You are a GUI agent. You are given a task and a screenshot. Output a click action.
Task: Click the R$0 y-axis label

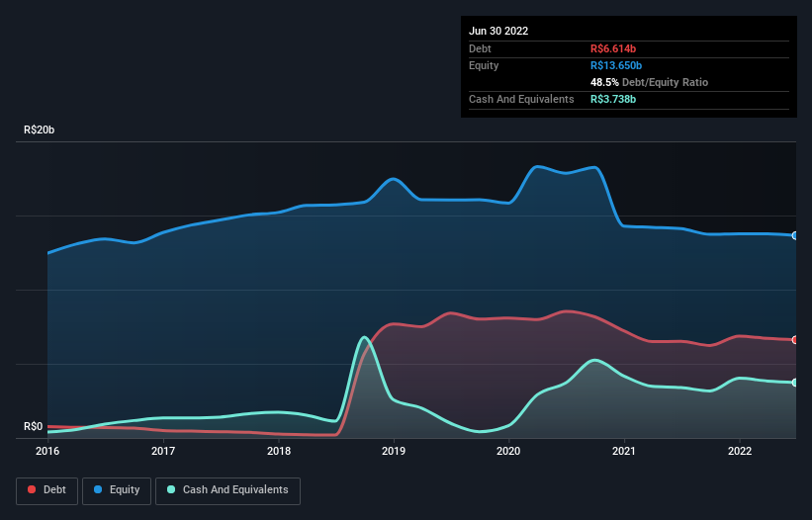pos(34,426)
